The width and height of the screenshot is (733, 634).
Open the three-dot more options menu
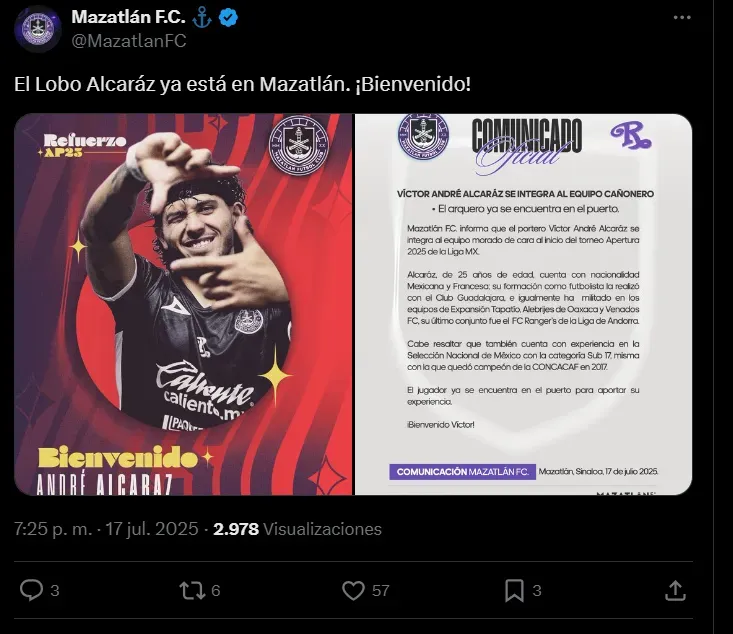point(682,17)
